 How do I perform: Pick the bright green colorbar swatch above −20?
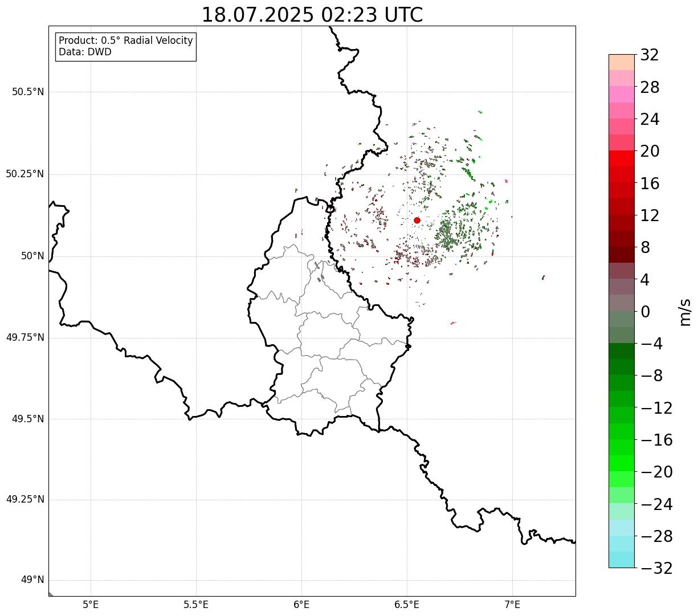622,463
